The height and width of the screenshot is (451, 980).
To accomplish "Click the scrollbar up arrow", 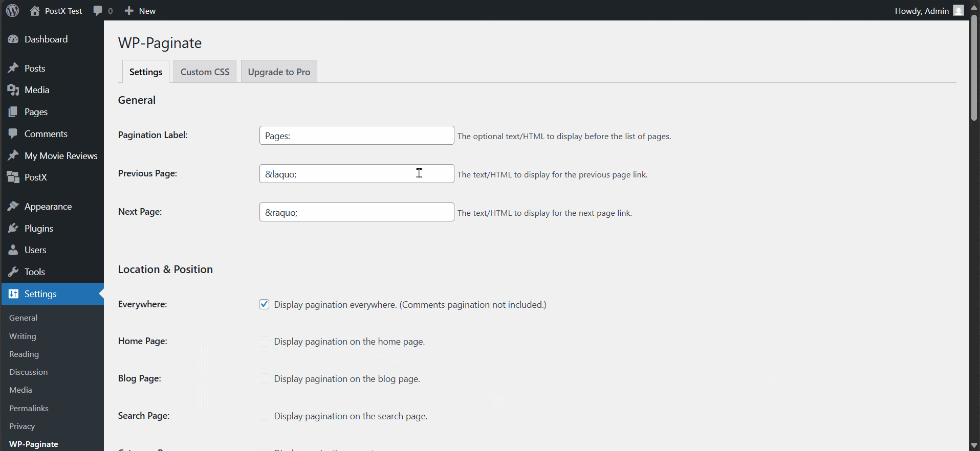I will (x=974, y=7).
